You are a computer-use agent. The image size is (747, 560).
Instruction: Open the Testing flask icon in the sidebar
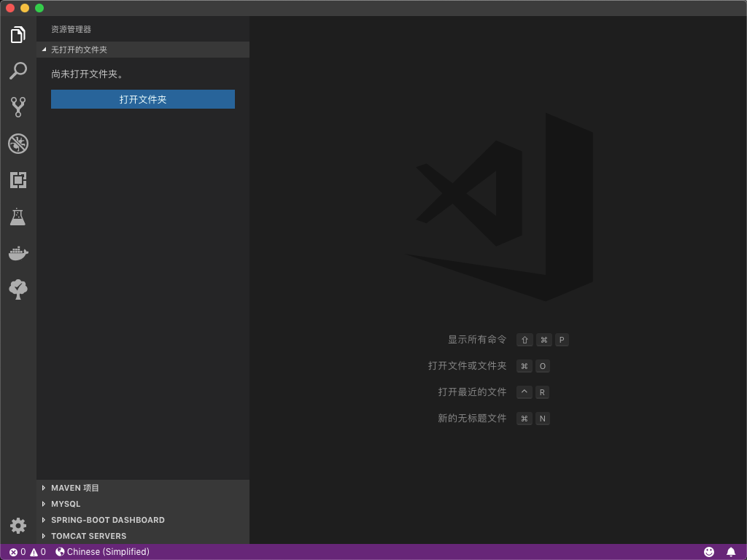coord(18,217)
